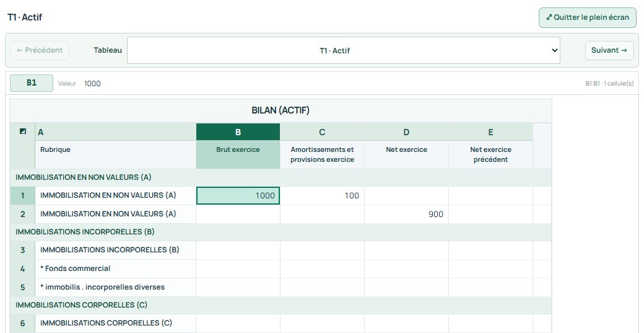Viewport: 644px width, 333px height.
Task: Click the * Fonds commercial row label
Action: pos(75,269)
